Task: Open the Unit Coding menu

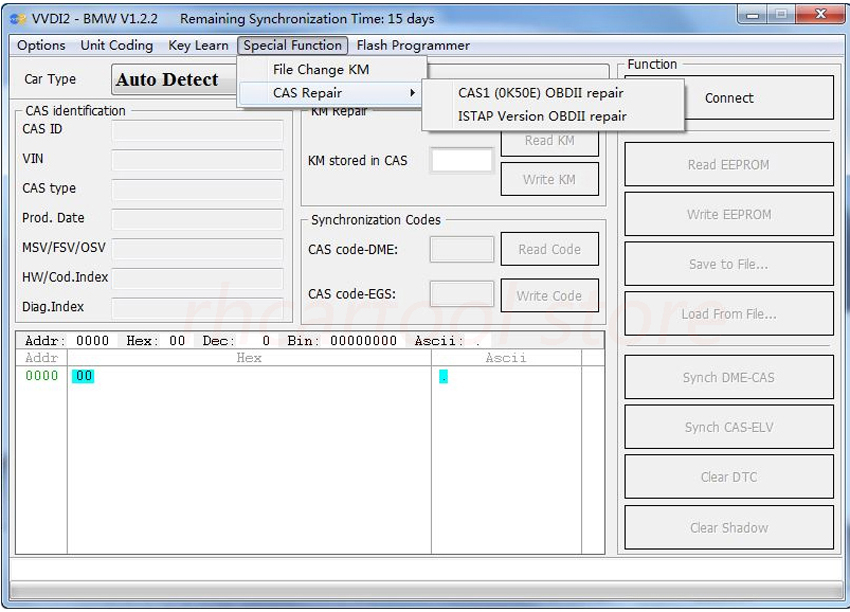Action: [117, 46]
